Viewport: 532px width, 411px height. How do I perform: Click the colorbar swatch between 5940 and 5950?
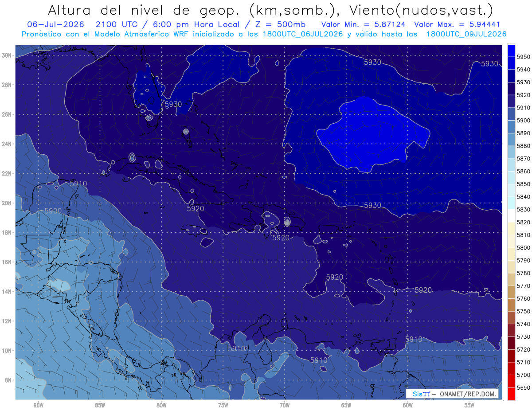(511, 63)
